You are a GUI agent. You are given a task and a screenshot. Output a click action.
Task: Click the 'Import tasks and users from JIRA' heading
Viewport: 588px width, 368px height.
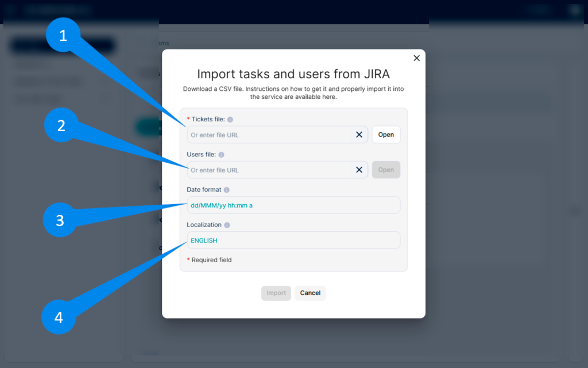pos(293,74)
